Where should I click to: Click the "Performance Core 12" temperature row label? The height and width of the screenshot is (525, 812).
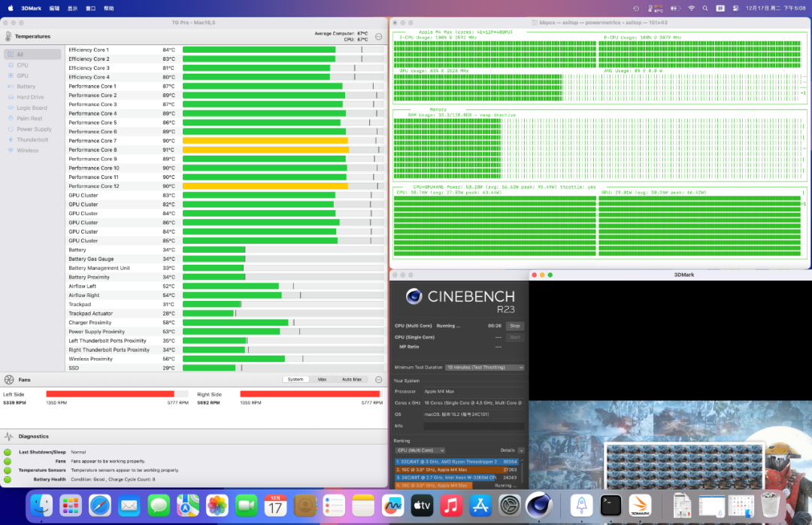point(94,186)
